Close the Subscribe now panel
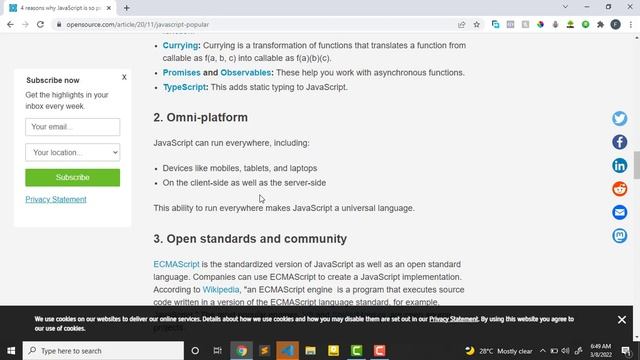Image resolution: width=640 pixels, height=360 pixels. [124, 77]
